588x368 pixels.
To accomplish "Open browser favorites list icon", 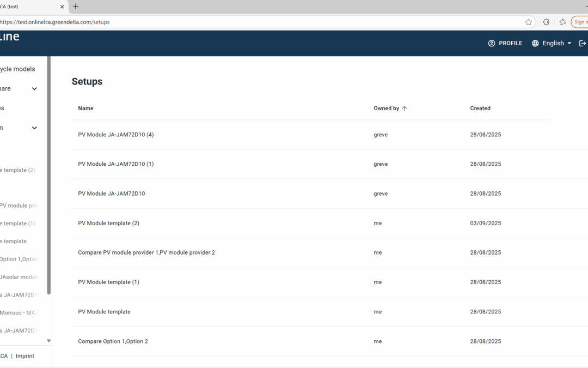I will (x=562, y=22).
